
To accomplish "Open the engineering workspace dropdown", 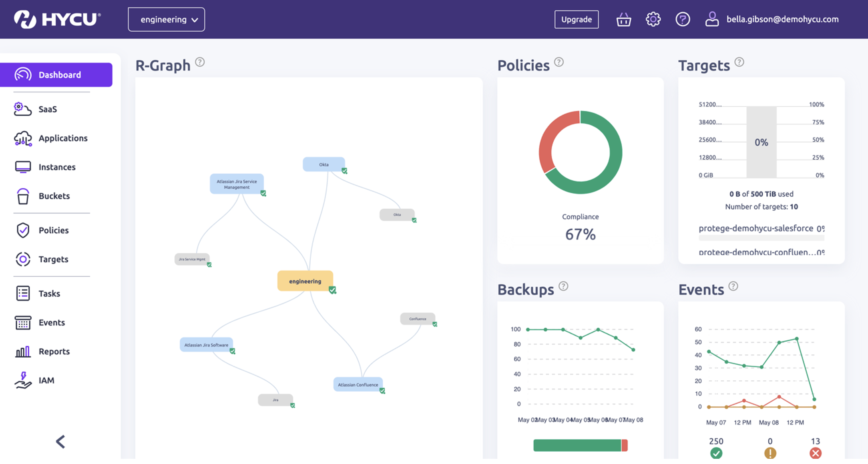I will click(166, 19).
